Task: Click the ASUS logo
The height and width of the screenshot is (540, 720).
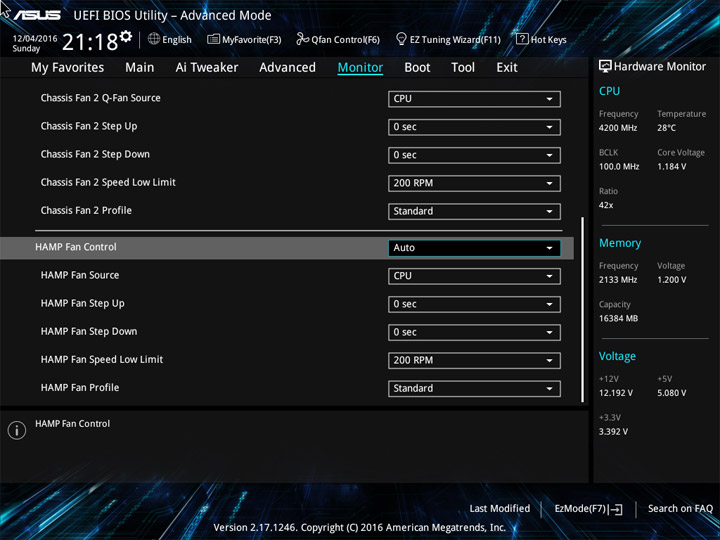Action: point(37,15)
